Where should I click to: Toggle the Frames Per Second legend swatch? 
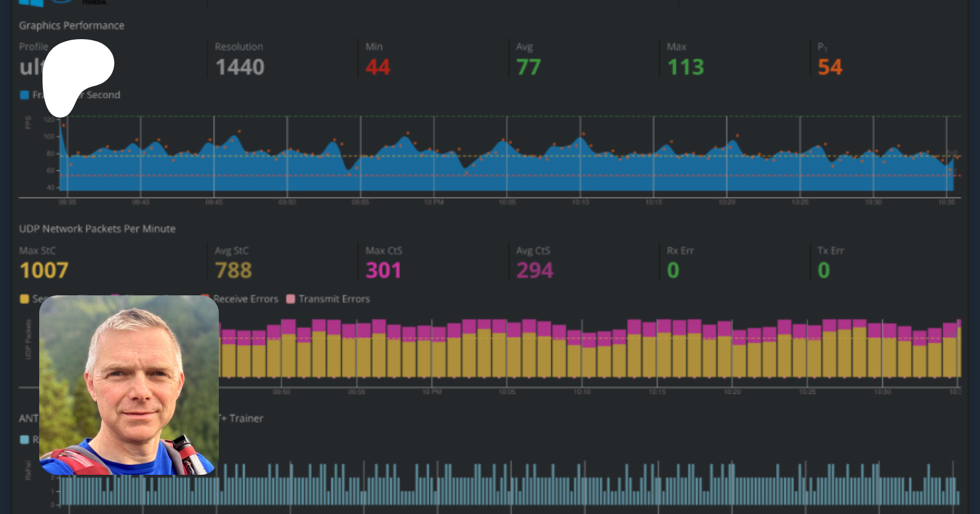[24, 95]
